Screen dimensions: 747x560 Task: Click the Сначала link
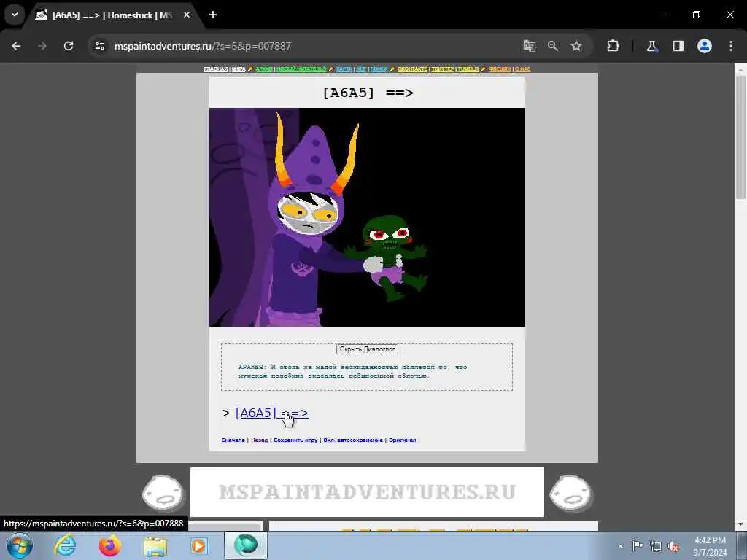tap(233, 440)
